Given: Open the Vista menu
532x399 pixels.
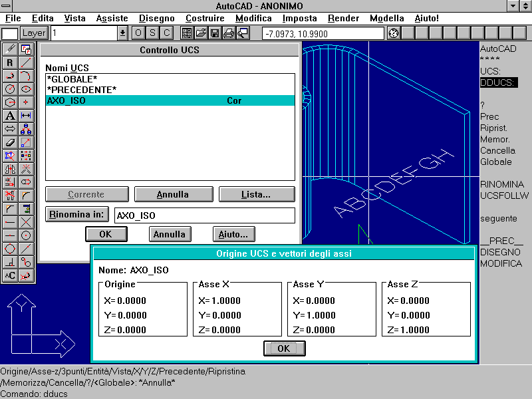Looking at the screenshot, I should click(x=74, y=19).
